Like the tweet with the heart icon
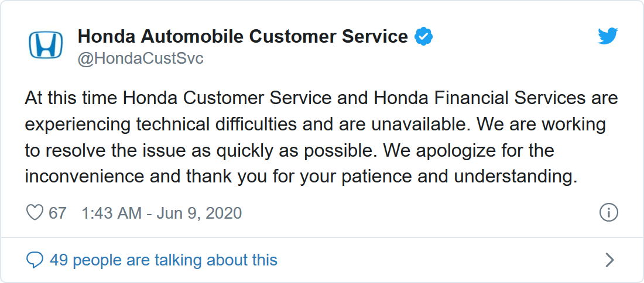 [35, 212]
